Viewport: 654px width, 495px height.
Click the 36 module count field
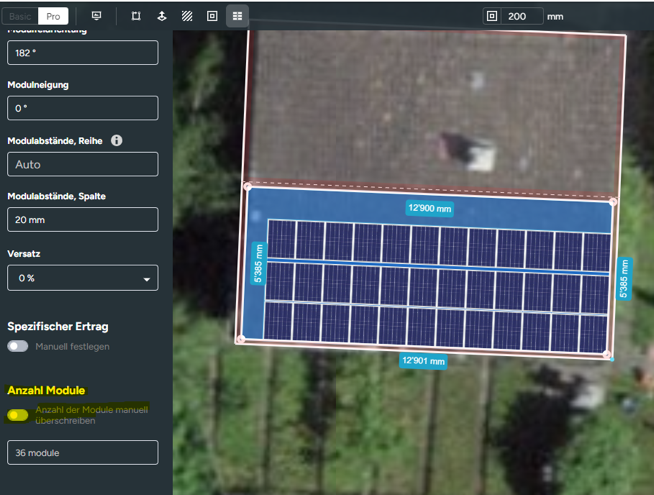(x=82, y=453)
